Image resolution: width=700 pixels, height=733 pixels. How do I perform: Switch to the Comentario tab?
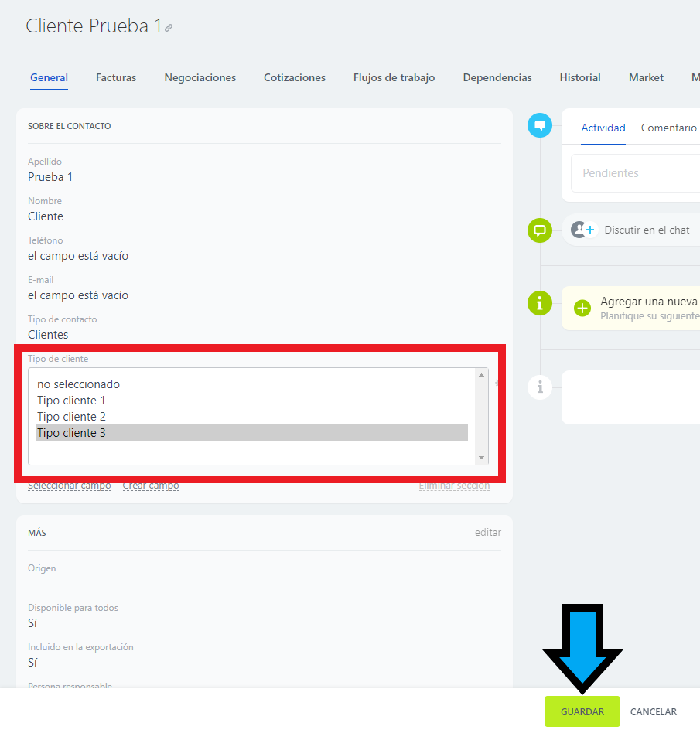click(668, 128)
